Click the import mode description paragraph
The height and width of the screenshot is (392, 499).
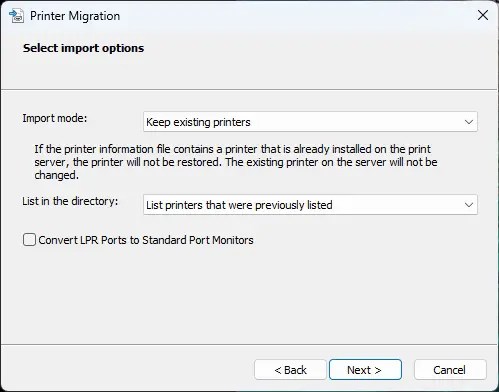point(236,162)
